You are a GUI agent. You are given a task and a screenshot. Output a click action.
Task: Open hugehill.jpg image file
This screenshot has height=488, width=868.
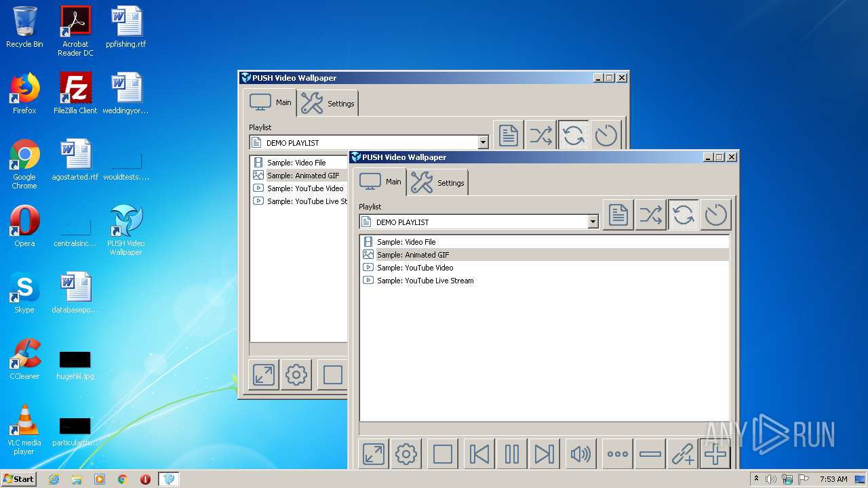click(75, 364)
